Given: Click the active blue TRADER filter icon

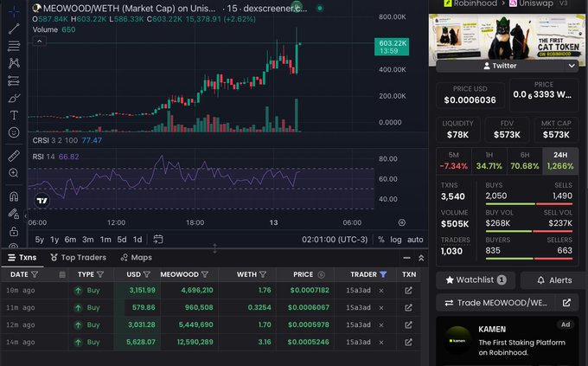Looking at the screenshot, I should click(x=383, y=274).
